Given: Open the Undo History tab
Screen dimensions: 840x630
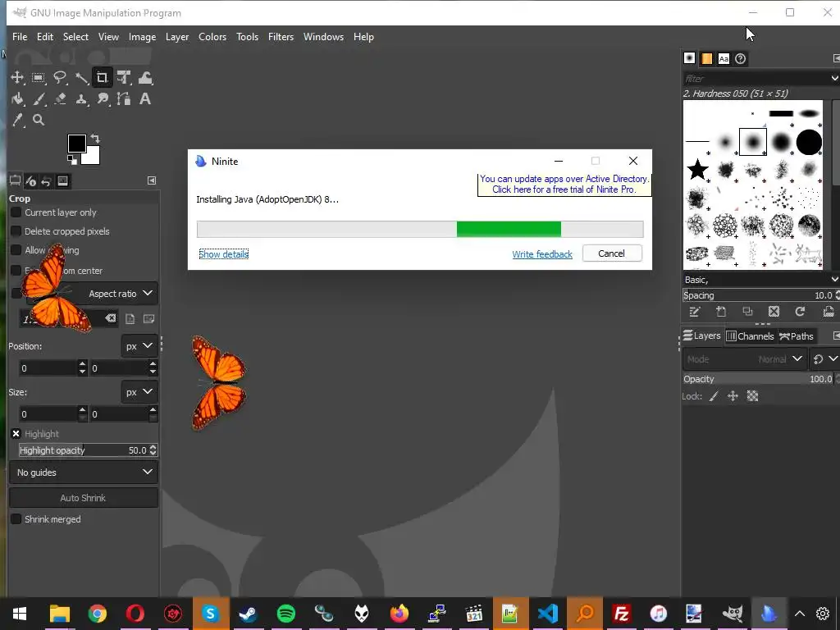Looking at the screenshot, I should tap(46, 181).
